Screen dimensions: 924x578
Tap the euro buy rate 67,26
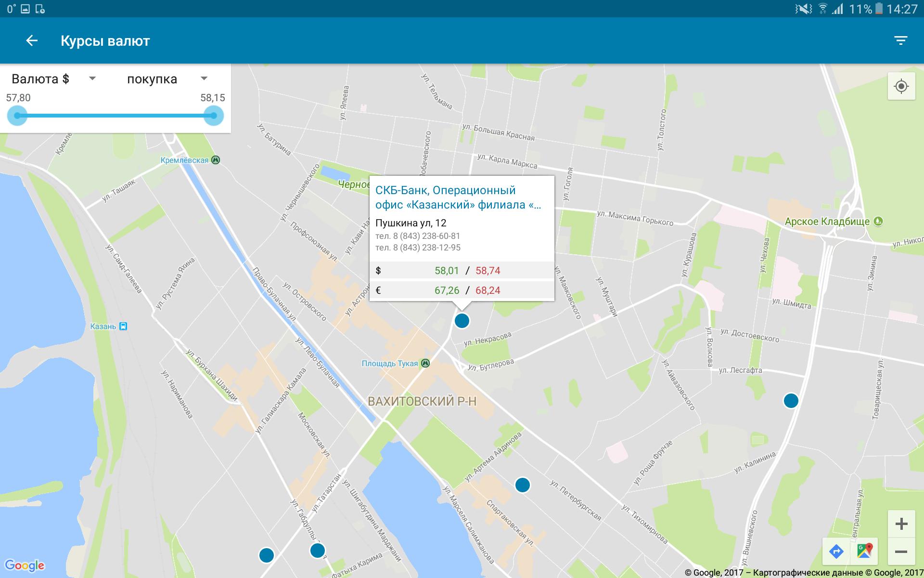pos(447,290)
